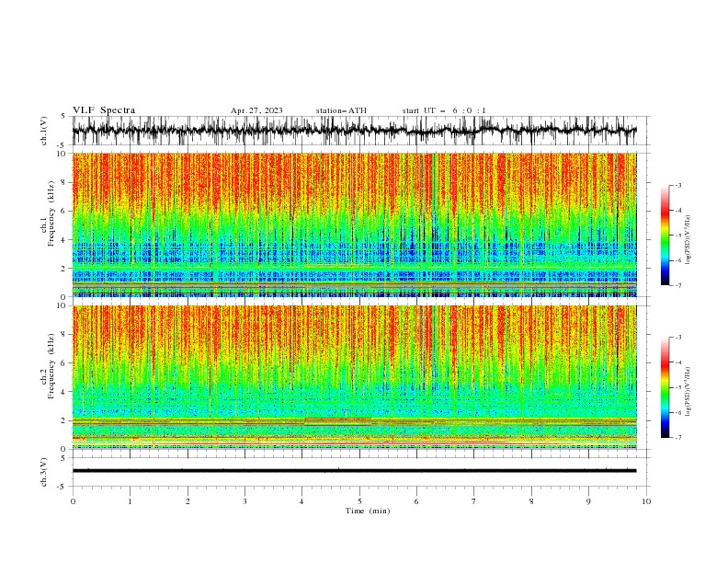The height and width of the screenshot is (563, 728).
Task: Click the ch.1 PSD color bar
Action: point(665,236)
